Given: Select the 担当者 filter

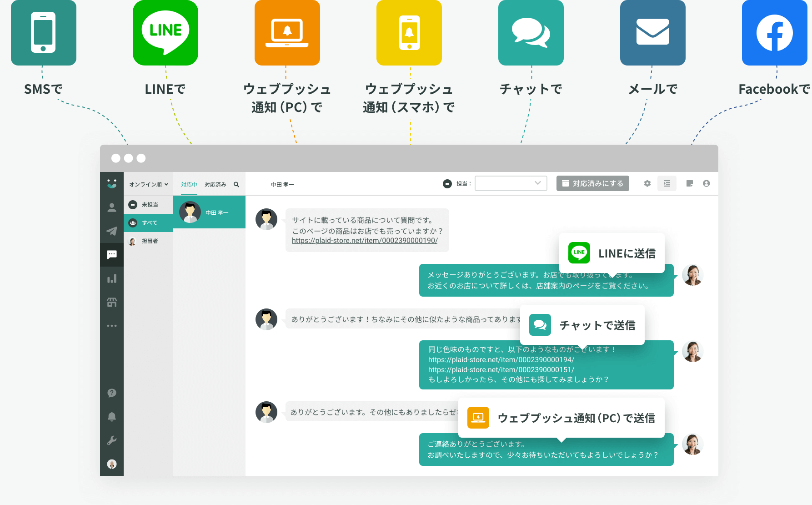Looking at the screenshot, I should [x=148, y=241].
